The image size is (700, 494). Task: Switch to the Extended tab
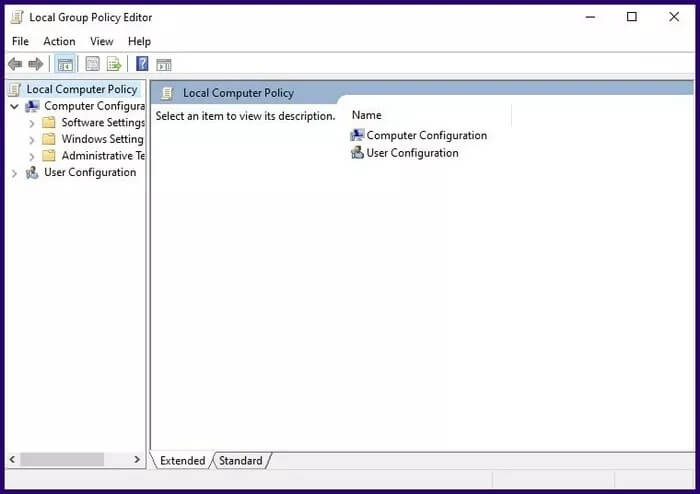(182, 461)
